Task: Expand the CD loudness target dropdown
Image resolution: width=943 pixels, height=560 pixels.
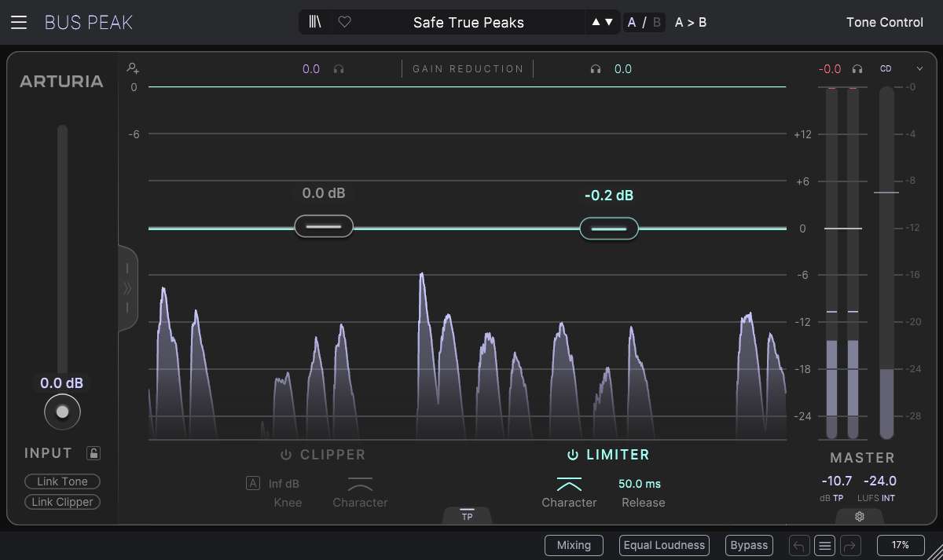Action: [x=919, y=69]
